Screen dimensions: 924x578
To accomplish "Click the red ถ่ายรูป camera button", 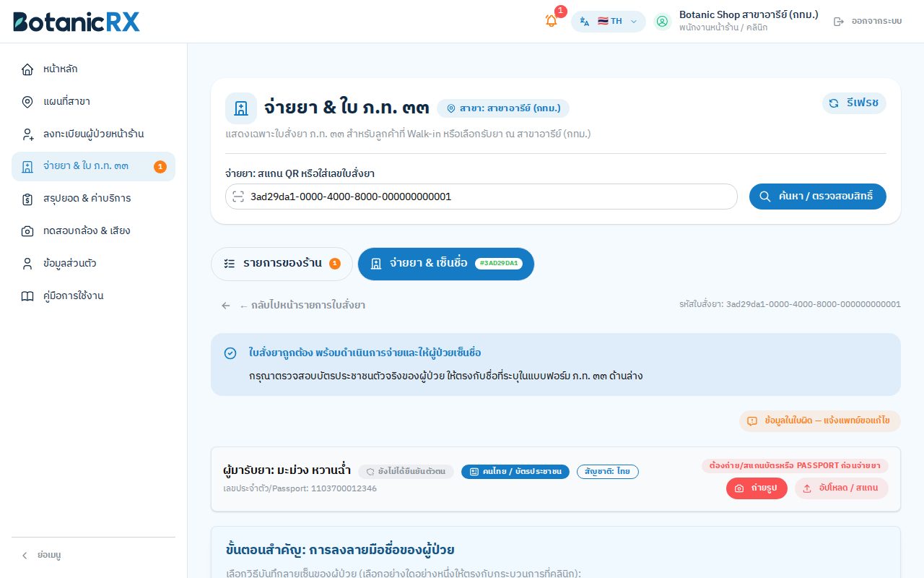I will click(x=757, y=488).
